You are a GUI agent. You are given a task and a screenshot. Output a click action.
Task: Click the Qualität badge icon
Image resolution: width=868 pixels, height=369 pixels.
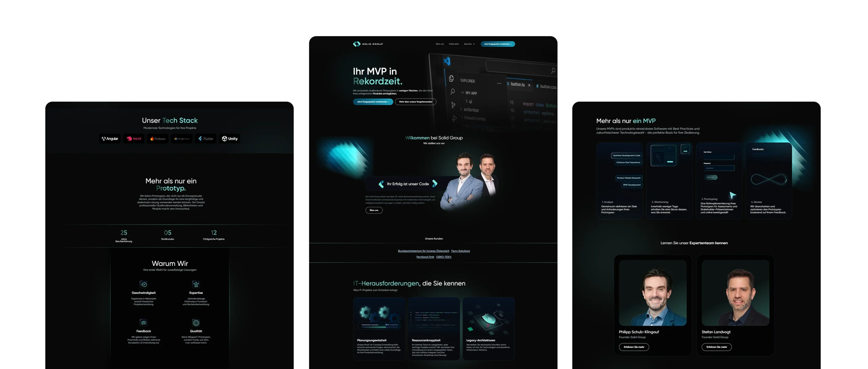pyautogui.click(x=196, y=323)
